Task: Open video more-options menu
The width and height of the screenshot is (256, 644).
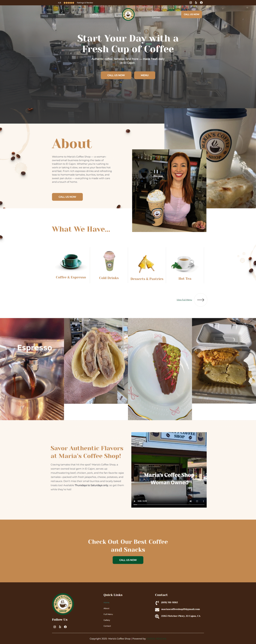Action: click(x=203, y=501)
